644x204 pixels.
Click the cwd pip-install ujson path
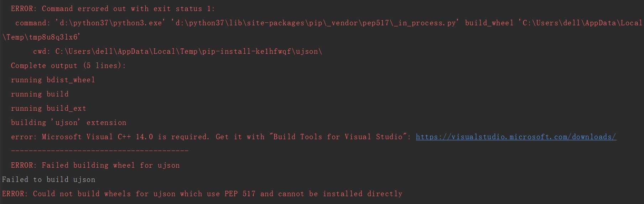pos(189,52)
